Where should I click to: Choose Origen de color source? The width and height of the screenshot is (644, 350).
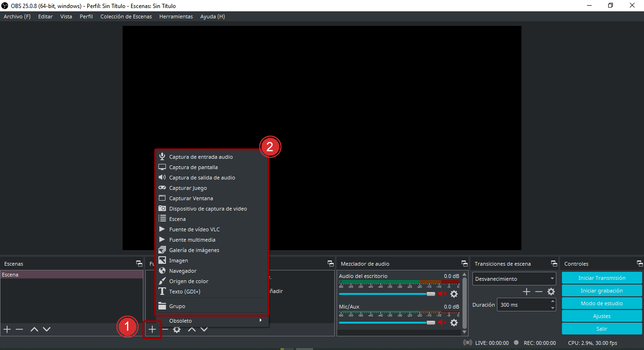[x=212, y=281]
